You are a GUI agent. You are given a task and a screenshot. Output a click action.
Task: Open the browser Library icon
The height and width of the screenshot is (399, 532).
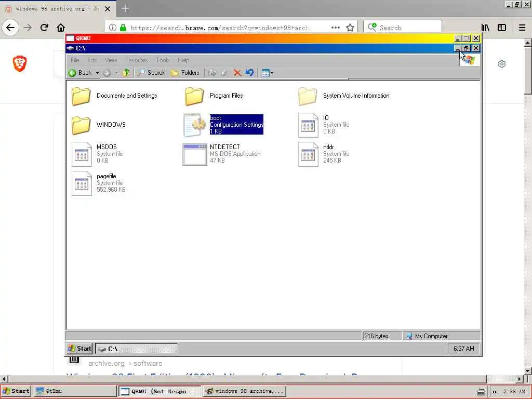coord(486,28)
